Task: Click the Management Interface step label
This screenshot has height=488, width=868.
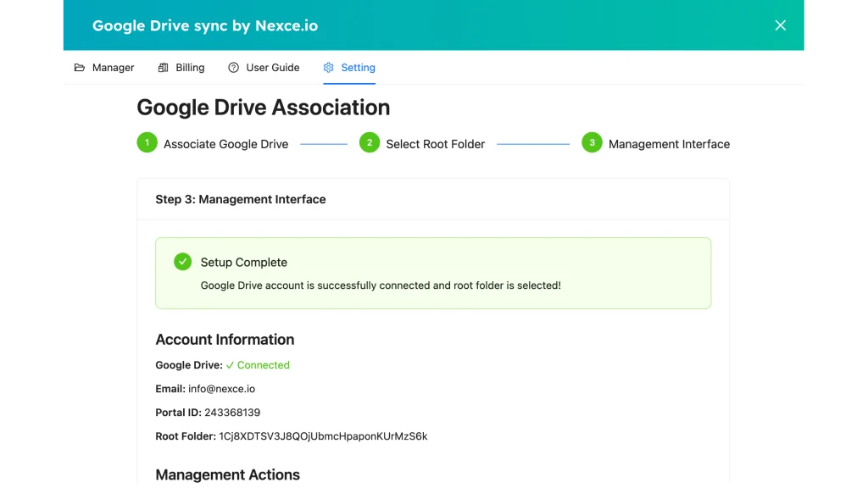Action: (x=669, y=144)
